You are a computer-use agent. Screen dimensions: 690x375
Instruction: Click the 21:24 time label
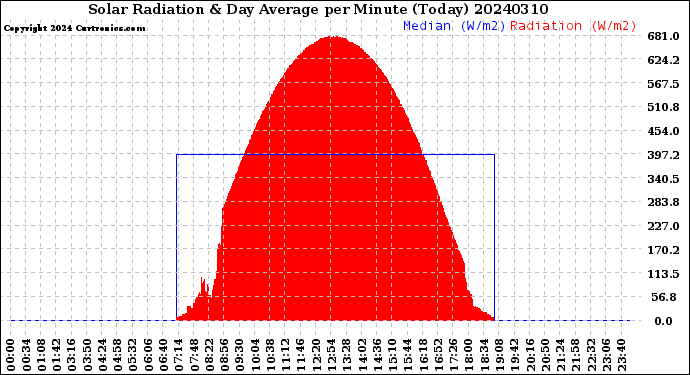(561, 355)
